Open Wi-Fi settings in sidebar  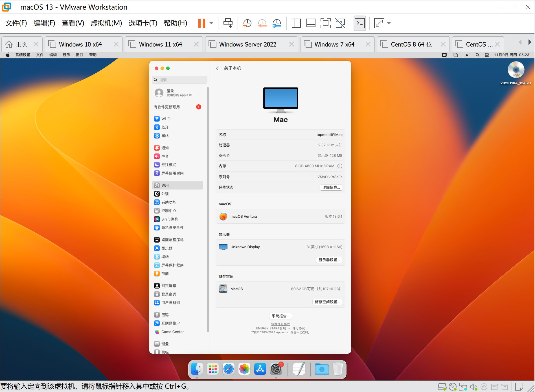(x=177, y=119)
